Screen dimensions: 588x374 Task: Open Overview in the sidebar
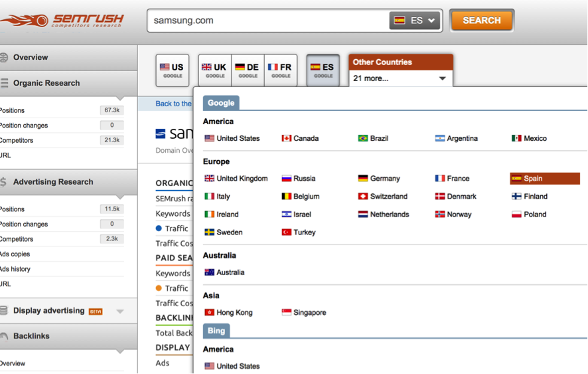point(68,57)
